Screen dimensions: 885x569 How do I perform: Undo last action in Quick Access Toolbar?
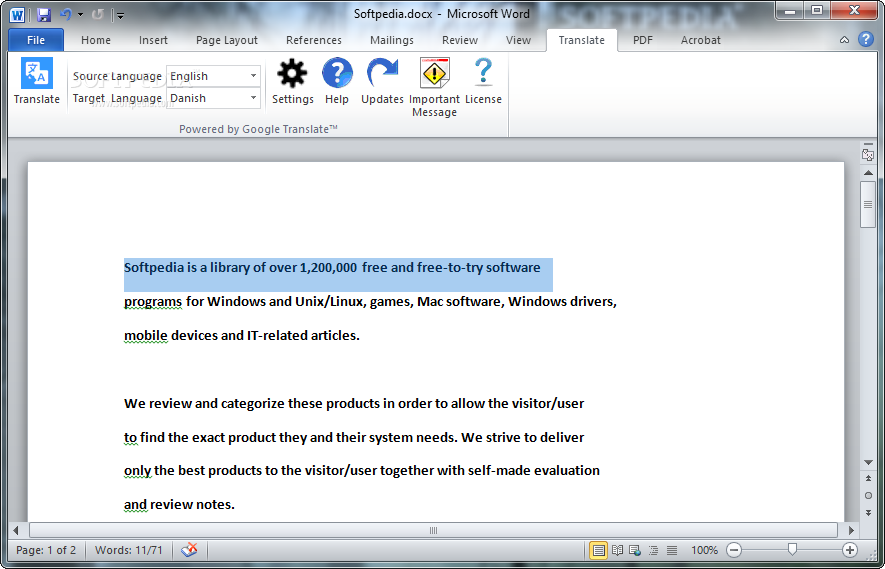click(x=65, y=15)
